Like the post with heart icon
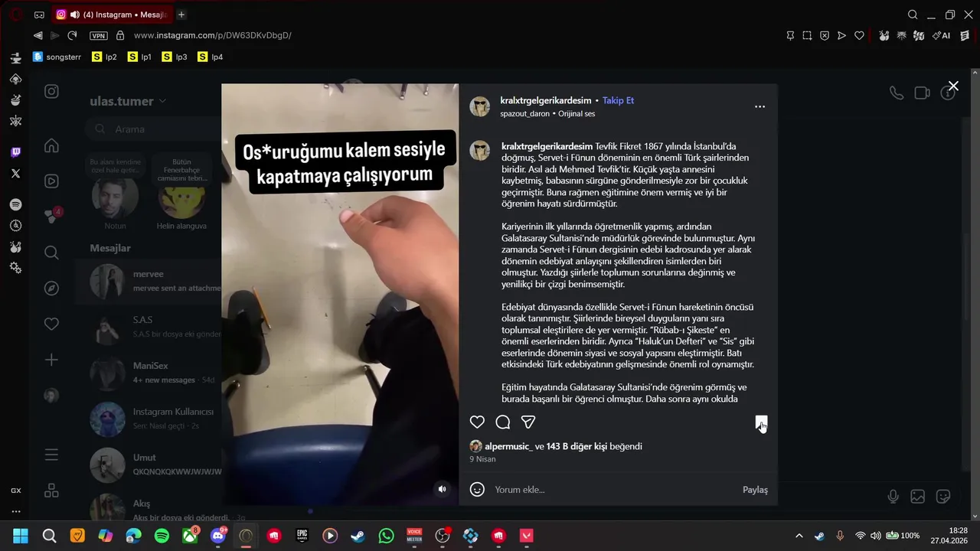 pos(477,422)
